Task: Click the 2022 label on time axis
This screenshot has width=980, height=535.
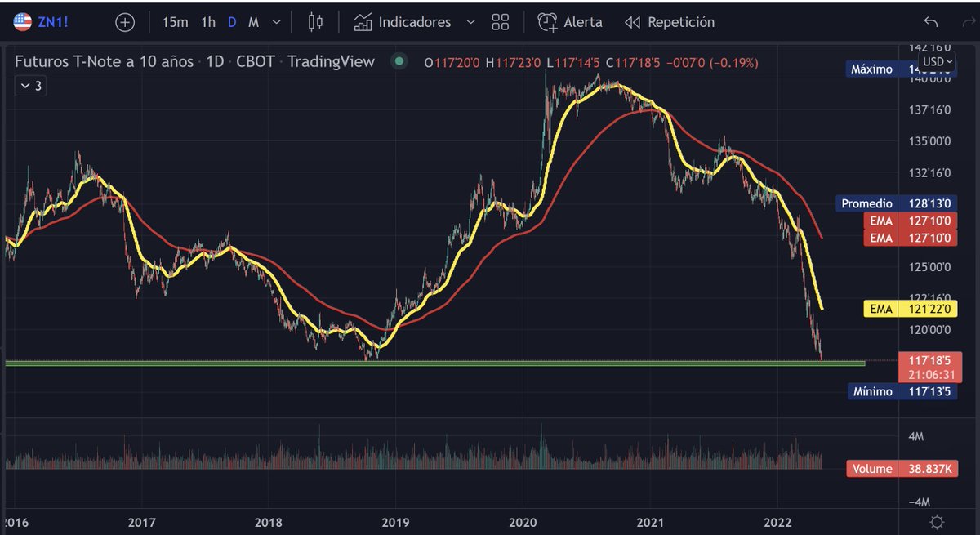Action: point(777,521)
